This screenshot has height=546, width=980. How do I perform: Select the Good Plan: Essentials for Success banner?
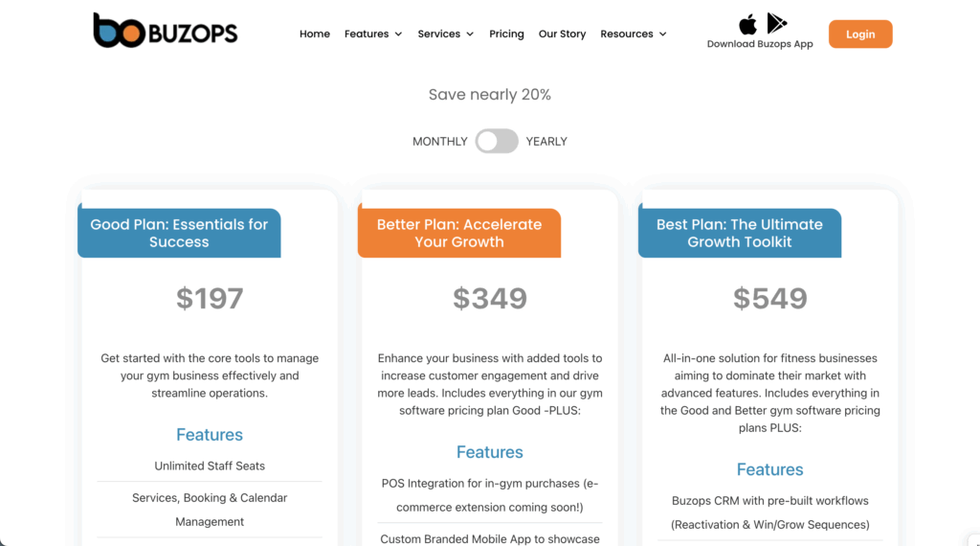pos(179,233)
